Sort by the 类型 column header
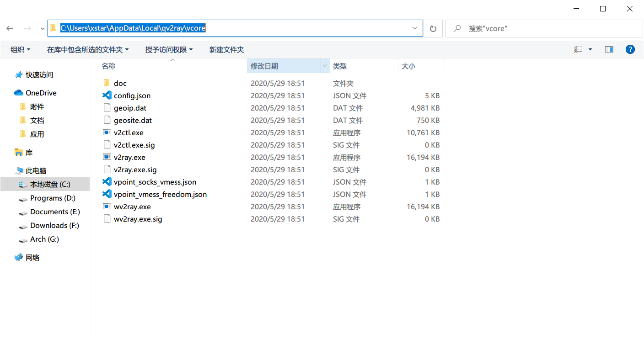The image size is (644, 339). coord(364,66)
